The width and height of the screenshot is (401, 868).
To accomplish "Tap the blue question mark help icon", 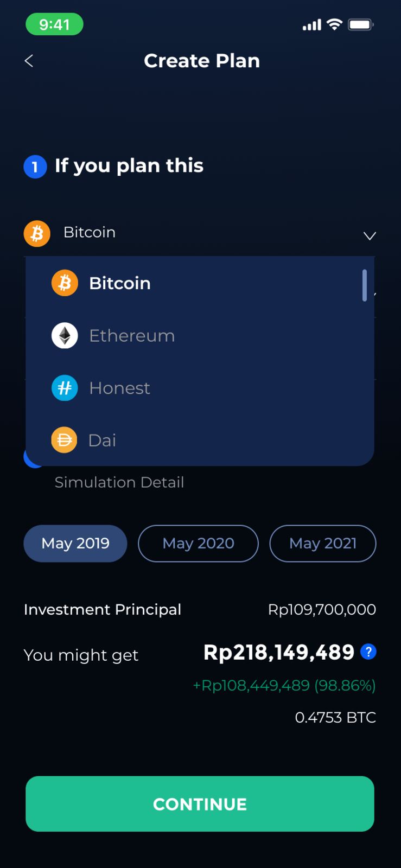I will tap(368, 652).
